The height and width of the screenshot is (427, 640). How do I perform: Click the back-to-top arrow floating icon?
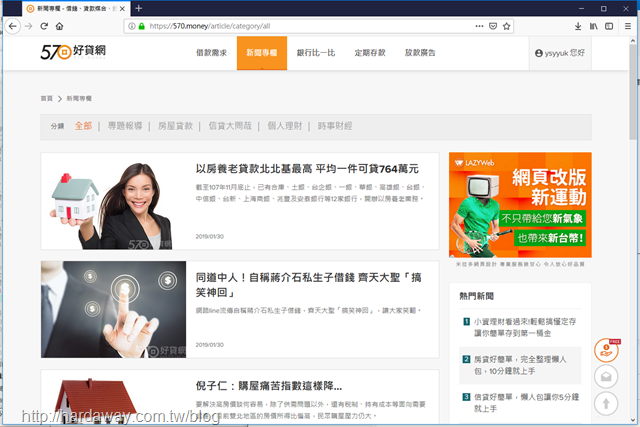click(x=606, y=403)
